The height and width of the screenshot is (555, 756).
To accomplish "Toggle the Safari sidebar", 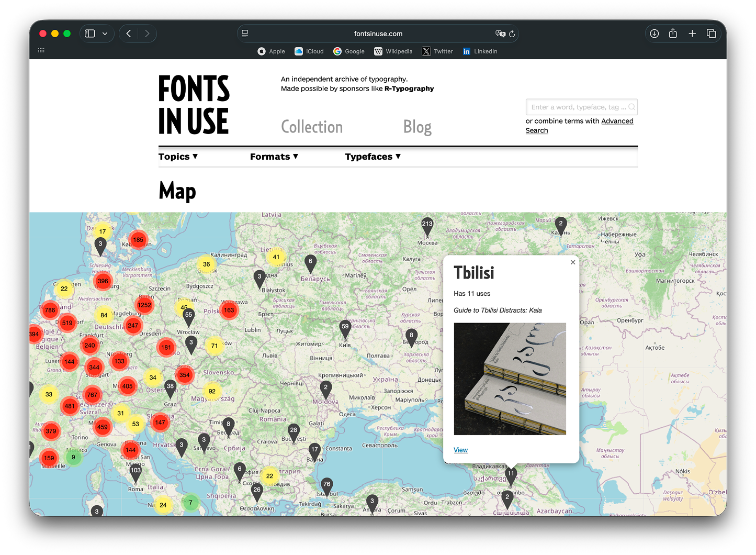I will tap(90, 34).
